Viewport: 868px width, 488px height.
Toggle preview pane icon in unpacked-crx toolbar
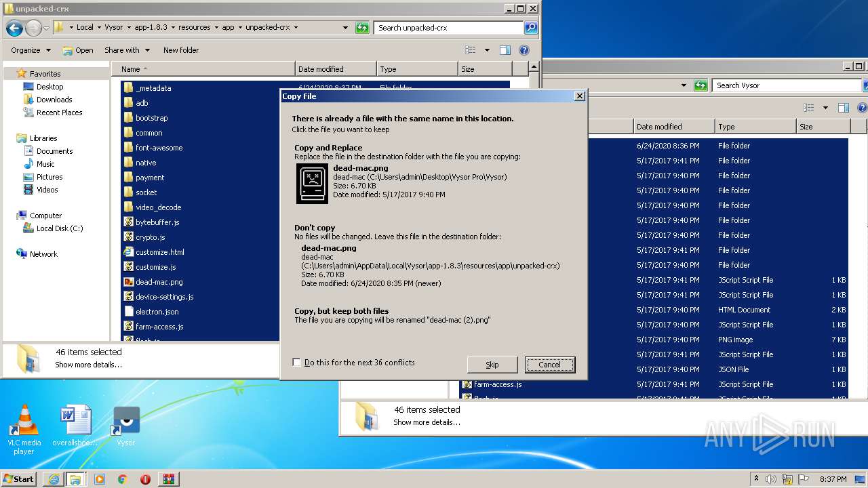coord(505,50)
